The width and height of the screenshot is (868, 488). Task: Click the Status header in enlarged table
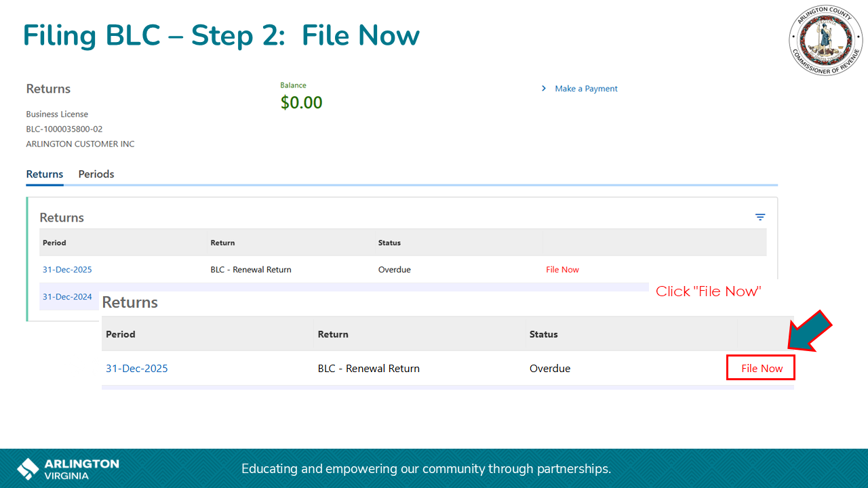544,334
